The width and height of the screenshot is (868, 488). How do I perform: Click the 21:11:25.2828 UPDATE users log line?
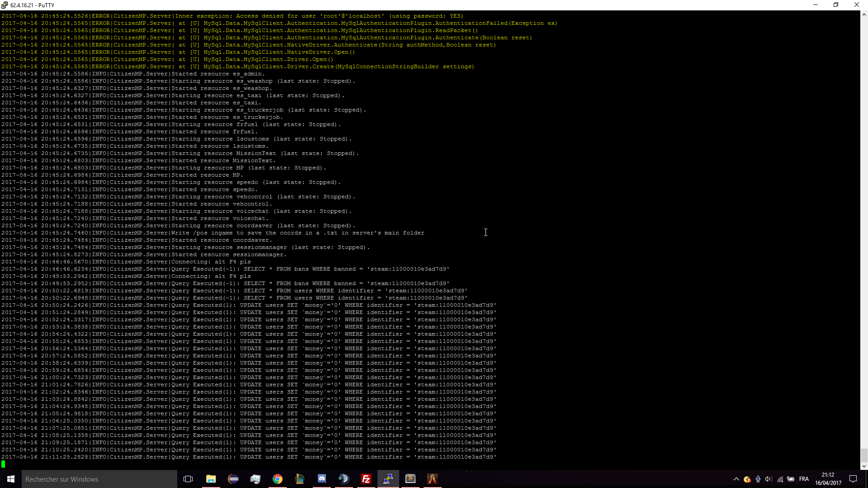point(249,457)
